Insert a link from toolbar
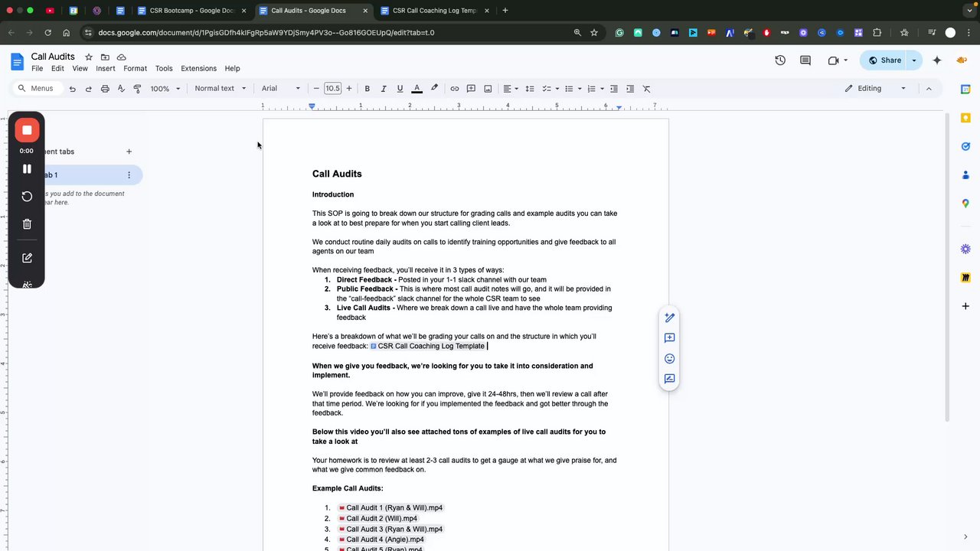The height and width of the screenshot is (551, 980). pos(455,89)
